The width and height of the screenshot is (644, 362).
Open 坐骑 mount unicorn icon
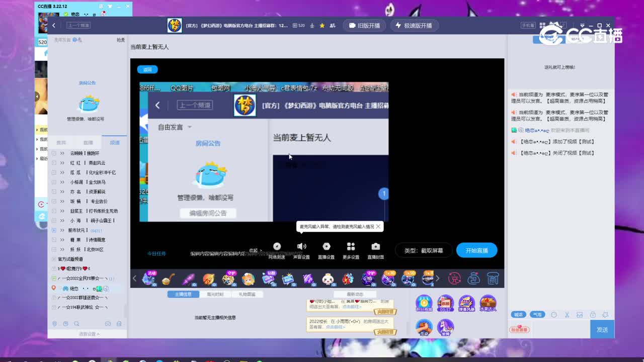coord(445,328)
